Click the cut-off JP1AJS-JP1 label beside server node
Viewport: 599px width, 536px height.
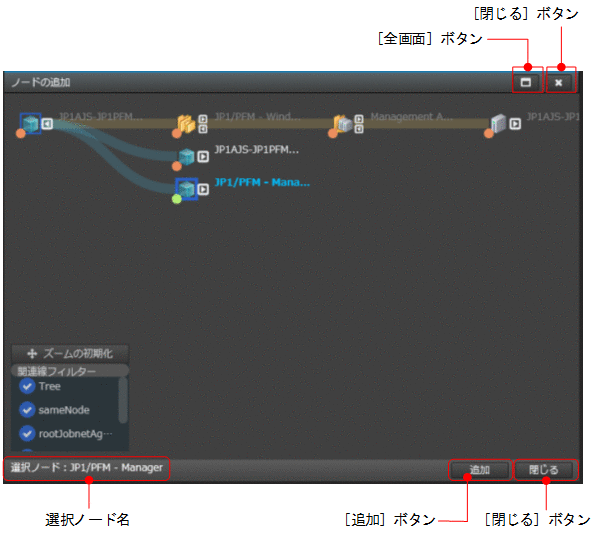pos(553,116)
